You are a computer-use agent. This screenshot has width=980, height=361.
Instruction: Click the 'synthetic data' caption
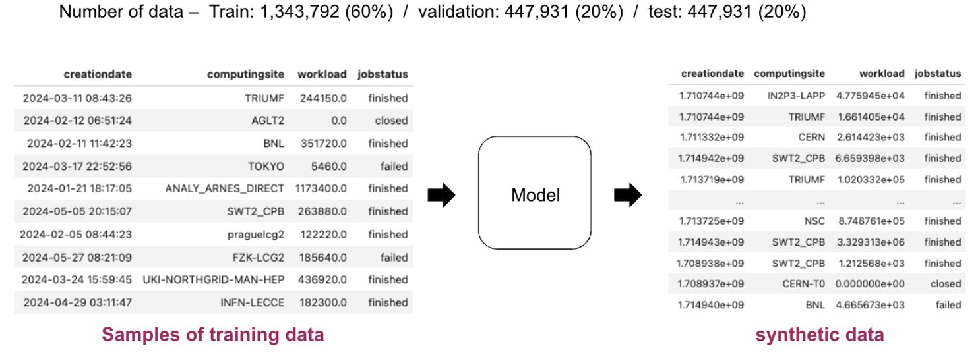point(819,335)
